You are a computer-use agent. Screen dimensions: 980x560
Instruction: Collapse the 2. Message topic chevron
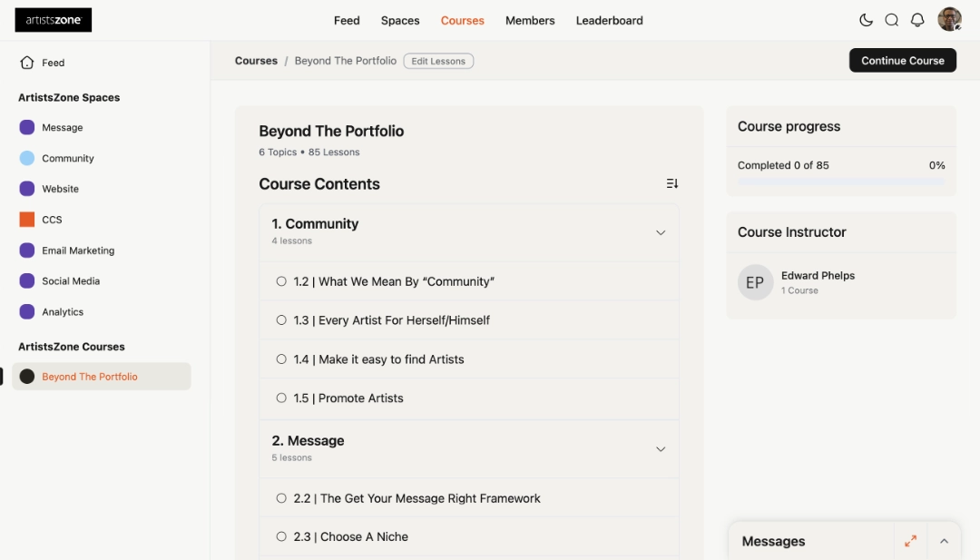[x=660, y=449]
